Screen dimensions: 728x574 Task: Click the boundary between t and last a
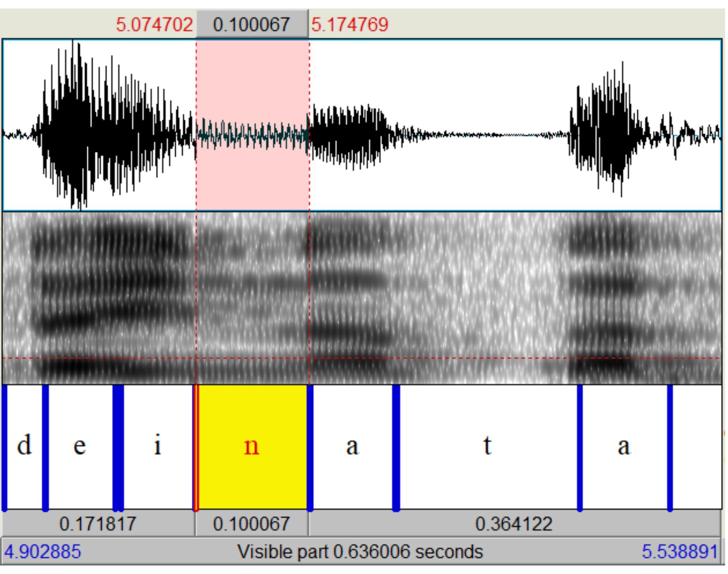[580, 447]
